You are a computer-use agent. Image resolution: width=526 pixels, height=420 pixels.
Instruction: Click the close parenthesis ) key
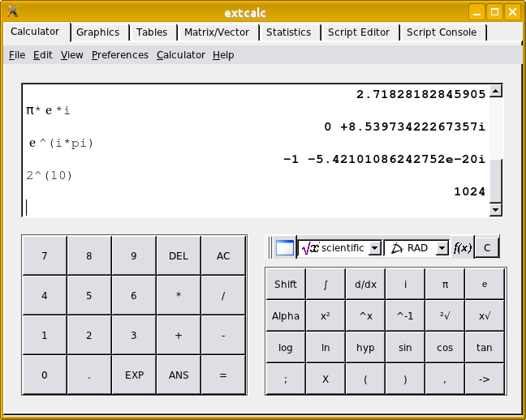(405, 379)
